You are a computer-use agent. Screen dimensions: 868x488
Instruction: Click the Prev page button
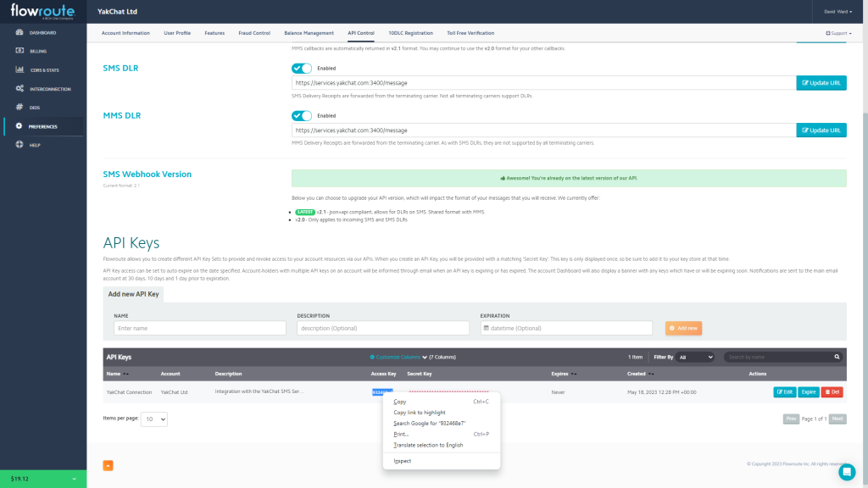pos(791,419)
